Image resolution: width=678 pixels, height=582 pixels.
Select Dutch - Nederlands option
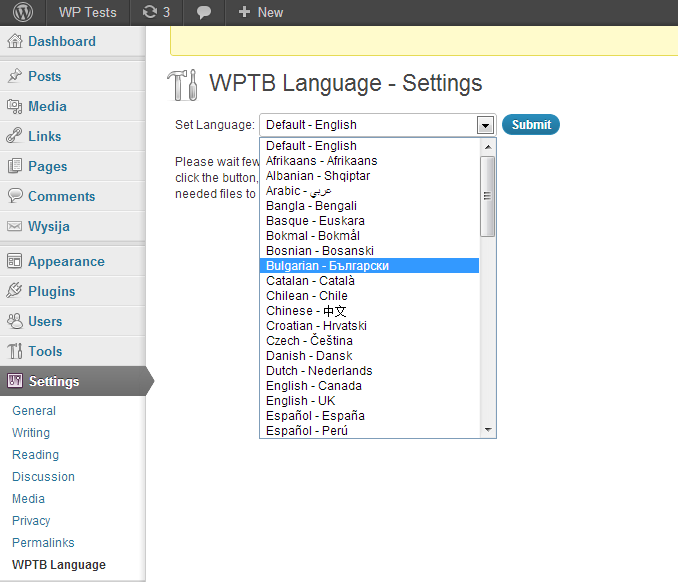[x=369, y=371]
